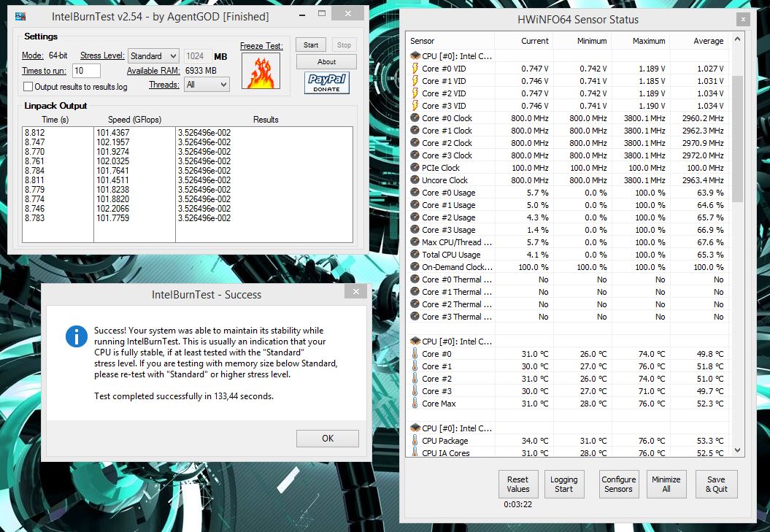Click the thermometer icon beside Core Max
Viewport: 770px width, 532px height.
[x=415, y=404]
